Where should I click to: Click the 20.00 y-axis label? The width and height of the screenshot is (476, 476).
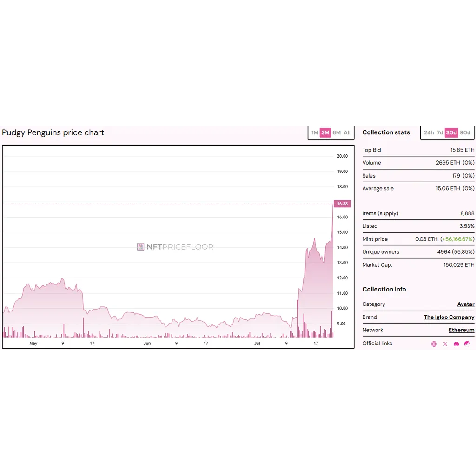click(342, 156)
